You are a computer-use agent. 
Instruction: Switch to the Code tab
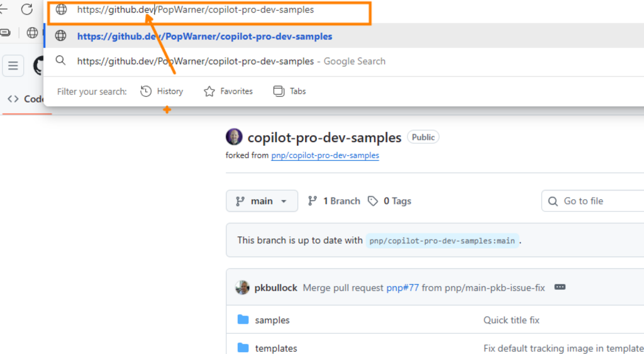(25, 99)
